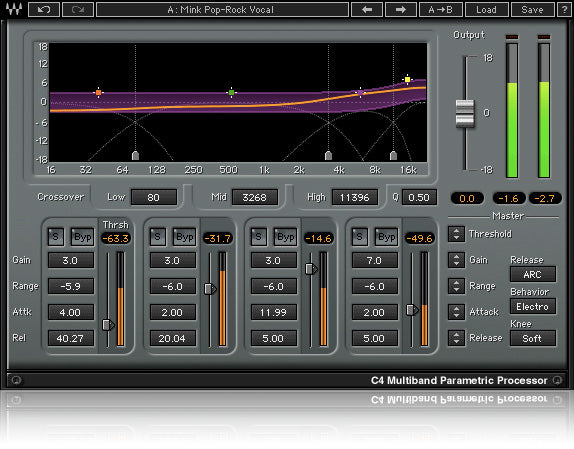Toggle Knee button showing Soft
The height and width of the screenshot is (449, 574).
[x=533, y=338]
